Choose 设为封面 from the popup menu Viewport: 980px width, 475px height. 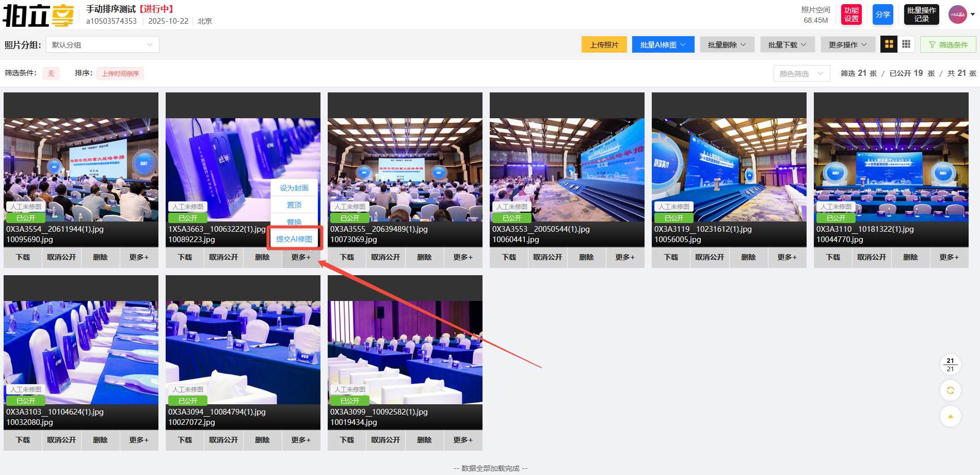(x=294, y=188)
